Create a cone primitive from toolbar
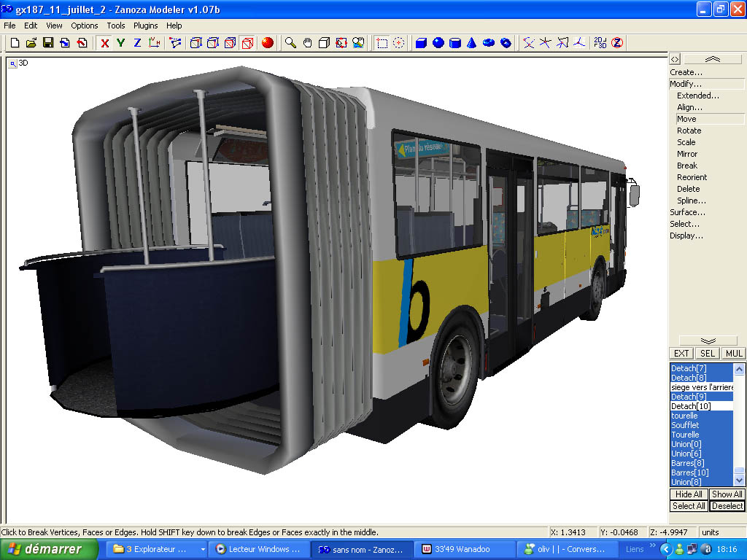Screen dimensions: 747x560 pyautogui.click(x=471, y=43)
